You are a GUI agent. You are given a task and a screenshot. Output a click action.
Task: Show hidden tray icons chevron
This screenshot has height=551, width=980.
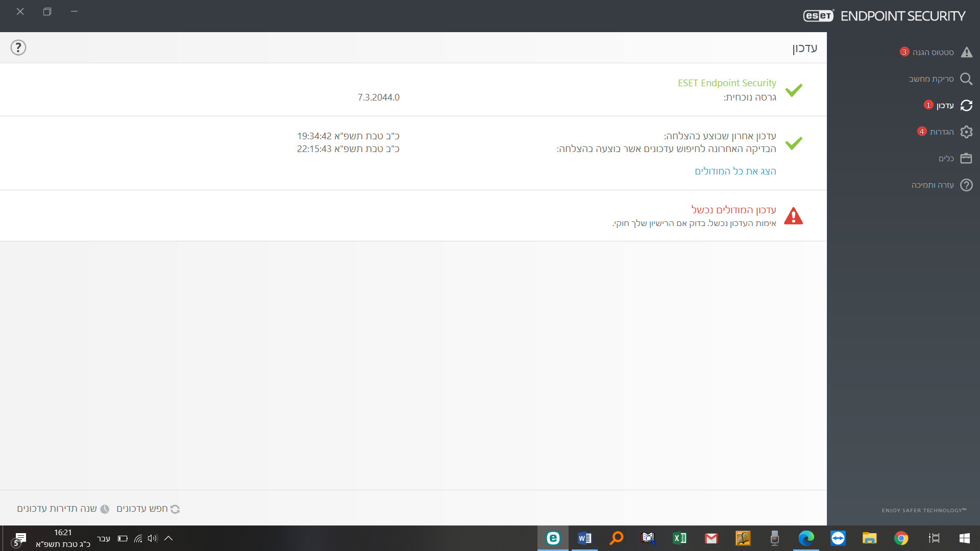[168, 538]
